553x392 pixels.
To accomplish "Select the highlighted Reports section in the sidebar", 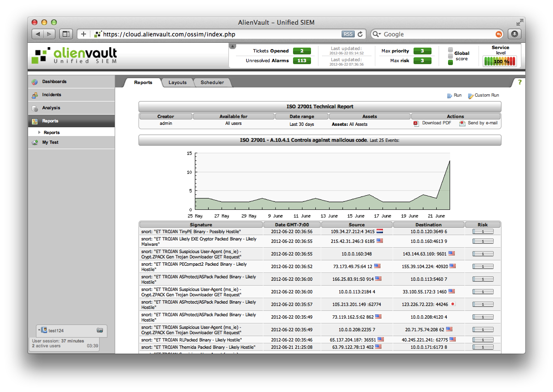I will point(71,121).
